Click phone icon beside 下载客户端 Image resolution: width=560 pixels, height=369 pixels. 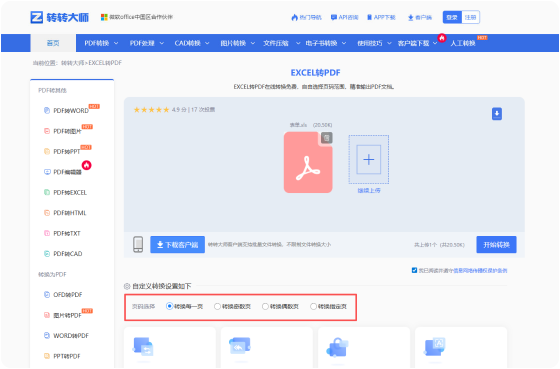[138, 244]
